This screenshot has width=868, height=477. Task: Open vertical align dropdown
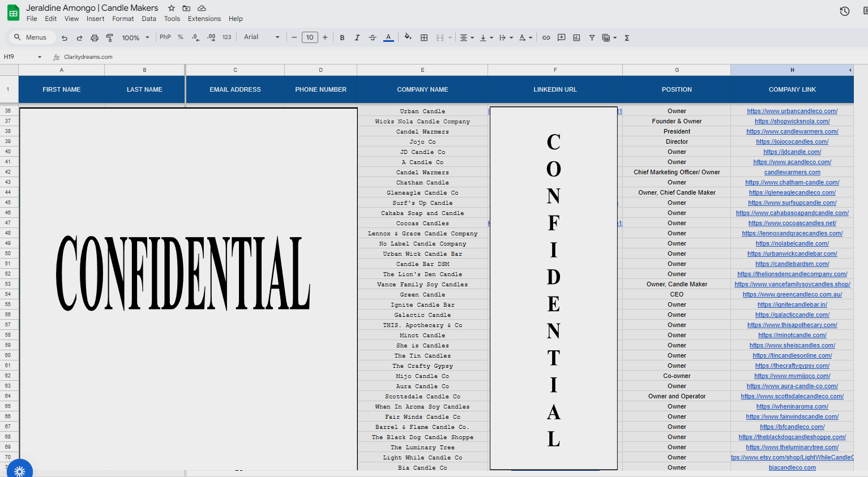(486, 38)
